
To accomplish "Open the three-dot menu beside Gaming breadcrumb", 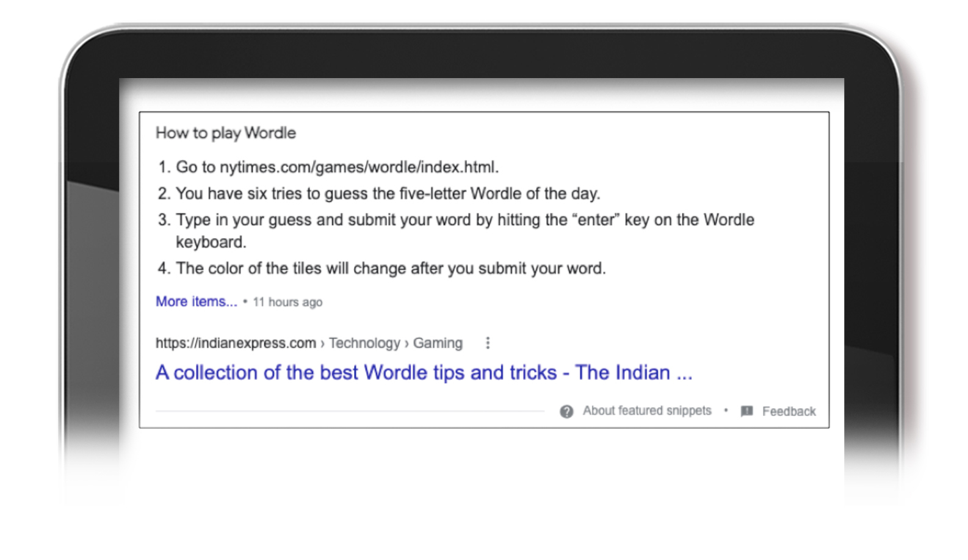I will 487,343.
